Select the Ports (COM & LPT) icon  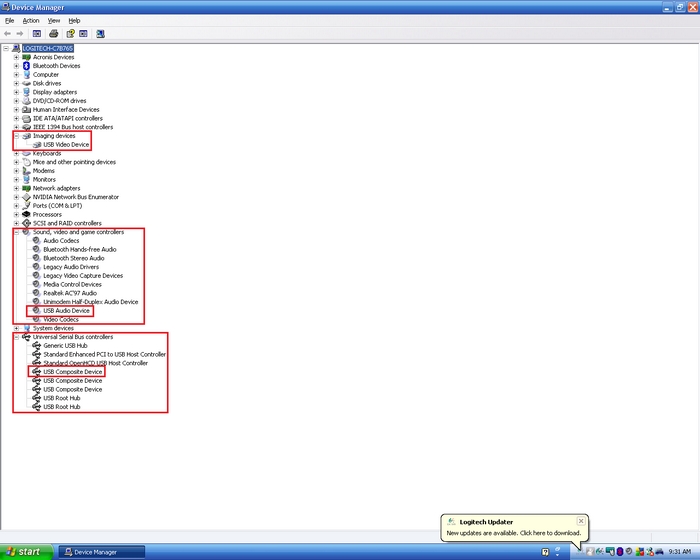coord(26,206)
